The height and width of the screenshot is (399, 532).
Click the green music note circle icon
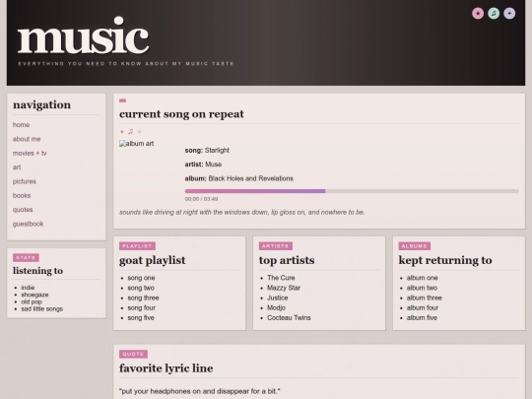(x=494, y=13)
